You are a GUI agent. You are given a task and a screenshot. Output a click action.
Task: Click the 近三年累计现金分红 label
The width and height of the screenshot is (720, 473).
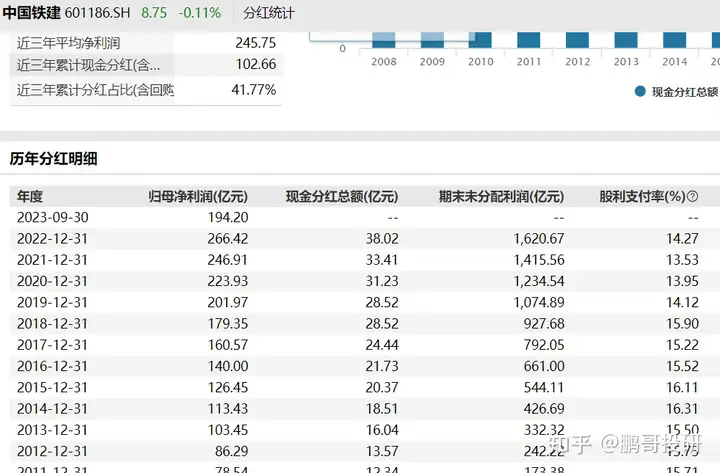pyautogui.click(x=88, y=65)
